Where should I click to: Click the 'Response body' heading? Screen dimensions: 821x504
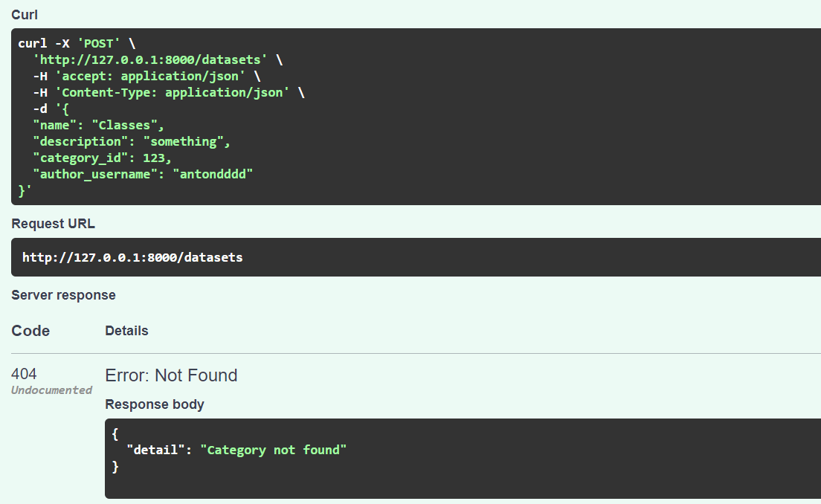(155, 404)
